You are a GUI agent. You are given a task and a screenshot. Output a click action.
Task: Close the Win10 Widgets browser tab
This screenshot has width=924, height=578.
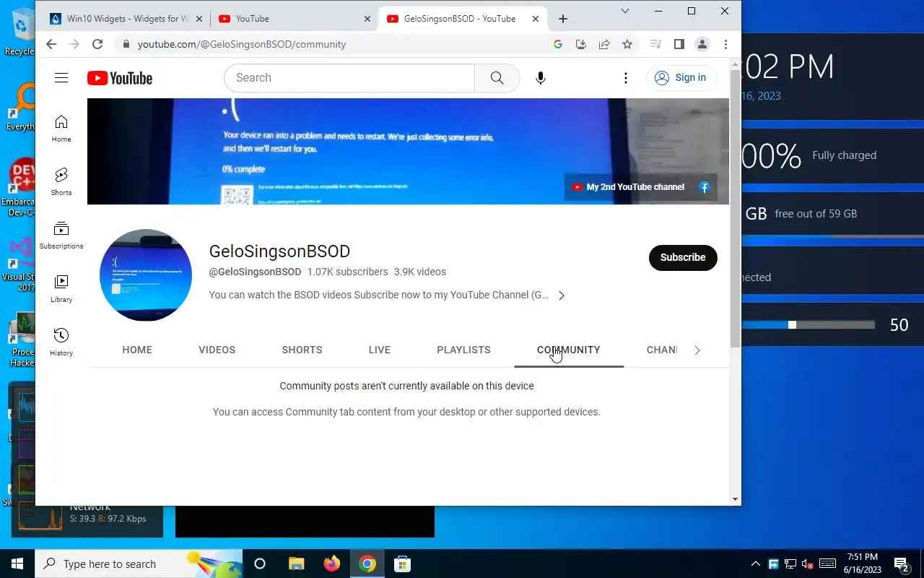pyautogui.click(x=199, y=19)
